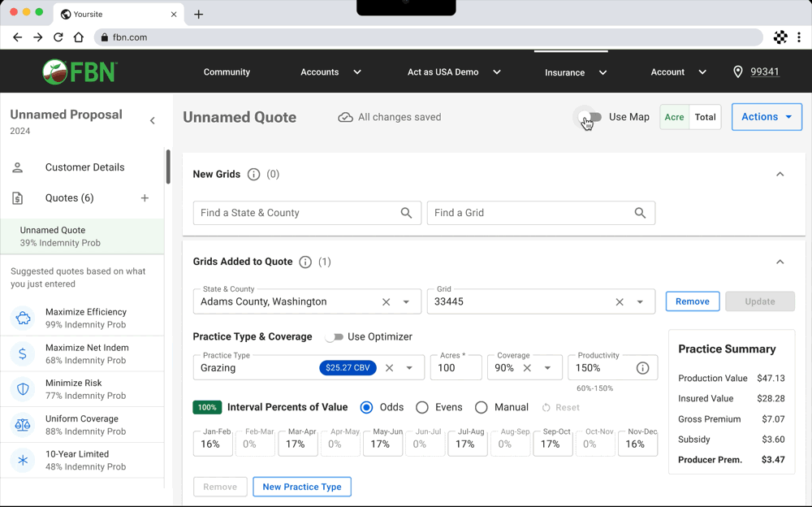Select the Odds radio button
This screenshot has width=812, height=507.
367,407
